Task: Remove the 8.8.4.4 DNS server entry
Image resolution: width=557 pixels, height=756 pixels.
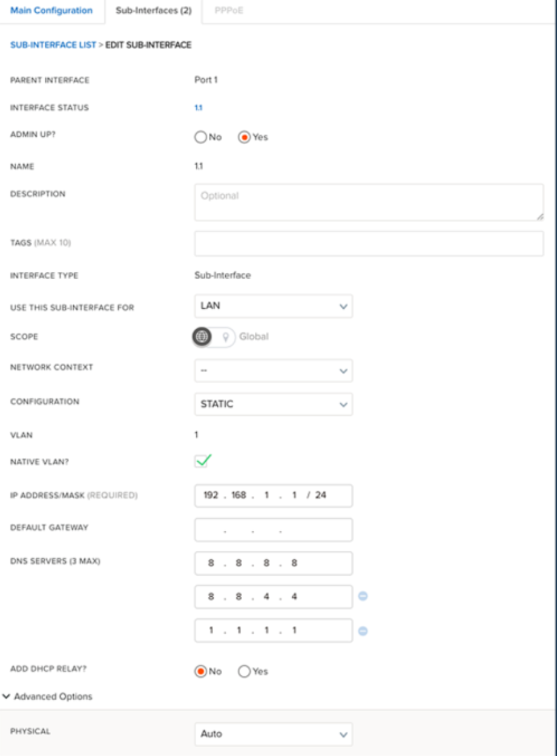Action: [363, 597]
